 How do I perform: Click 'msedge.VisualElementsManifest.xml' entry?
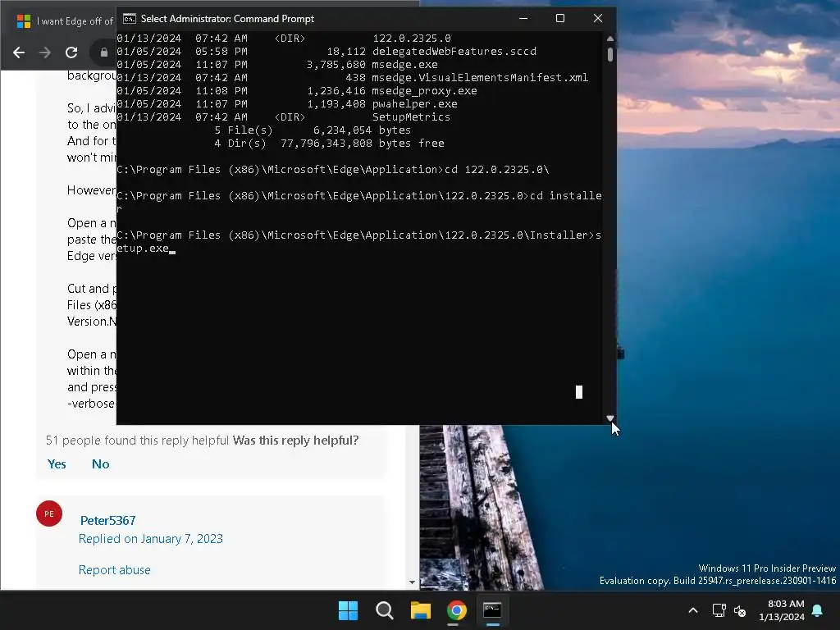[x=480, y=78]
